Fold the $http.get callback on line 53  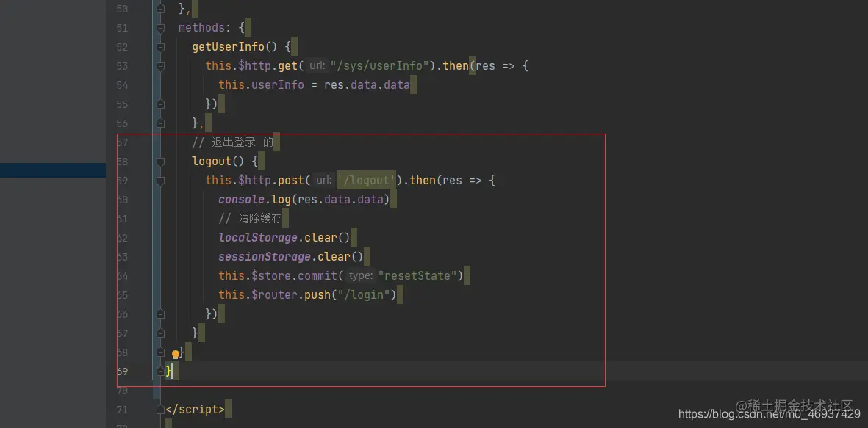(160, 66)
